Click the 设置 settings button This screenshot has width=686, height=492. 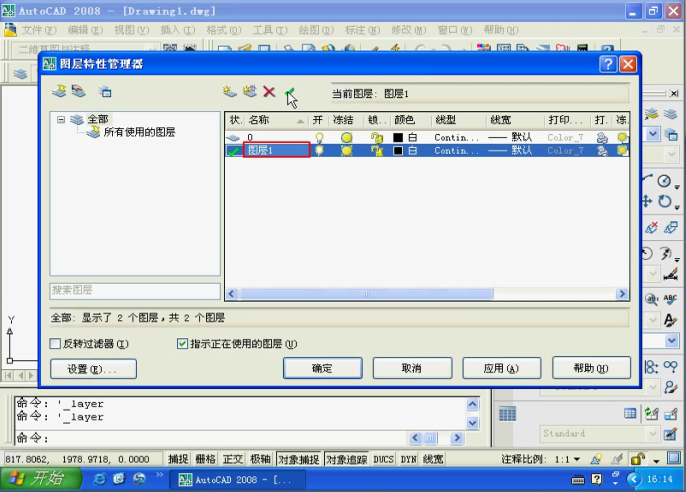point(93,369)
